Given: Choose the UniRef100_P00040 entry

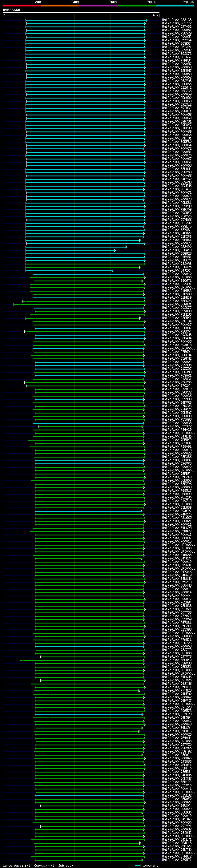Looking at the screenshot, I should [177, 274].
